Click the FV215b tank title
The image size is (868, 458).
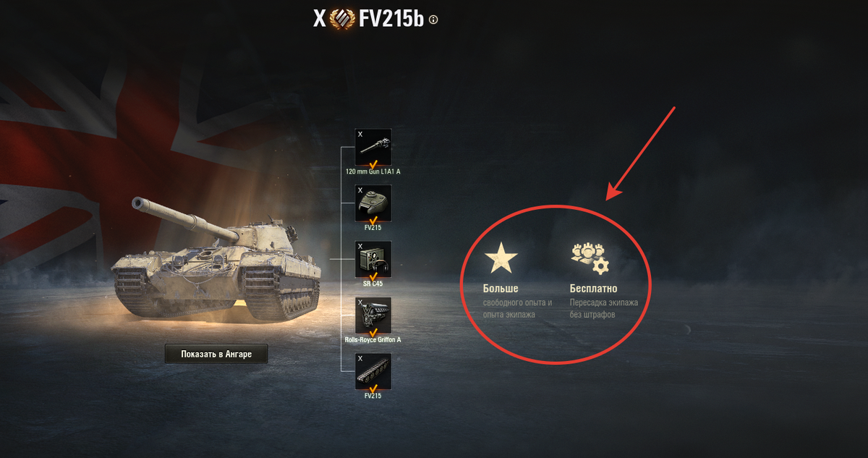point(392,20)
